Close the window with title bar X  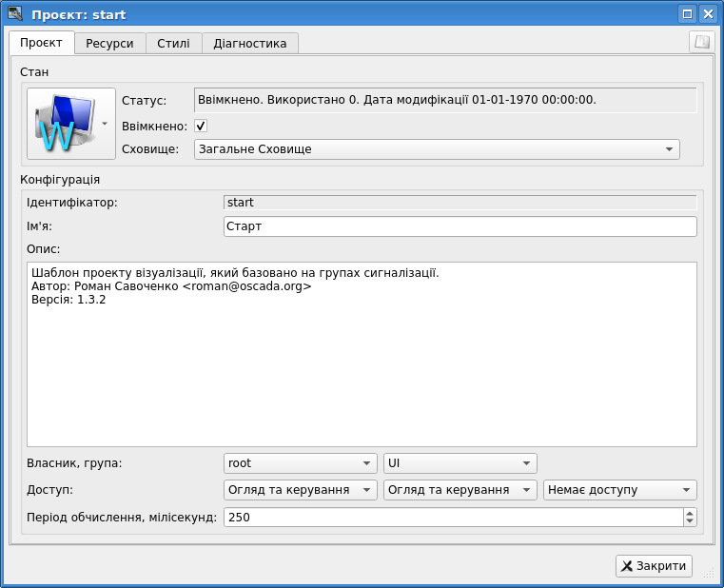coord(707,14)
